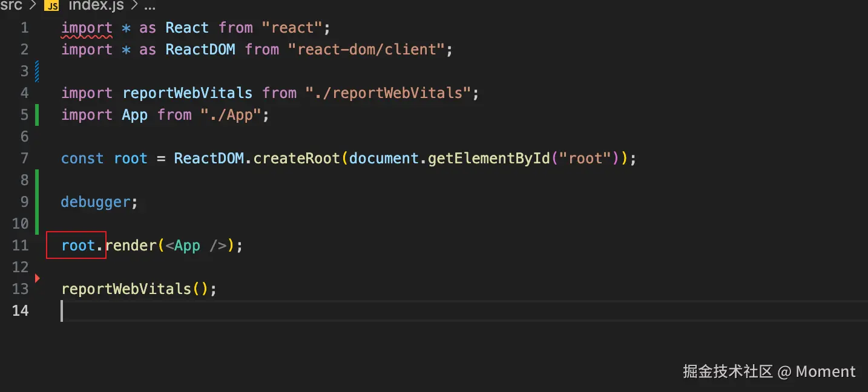Click line number 7 in gutter
868x392 pixels.
24,158
